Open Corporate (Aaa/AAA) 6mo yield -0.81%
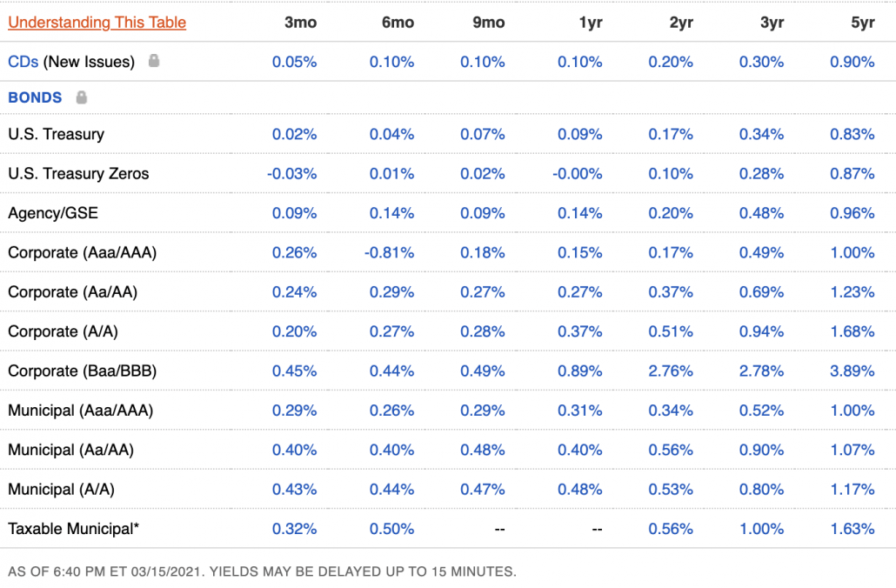The image size is (896, 588). (389, 252)
